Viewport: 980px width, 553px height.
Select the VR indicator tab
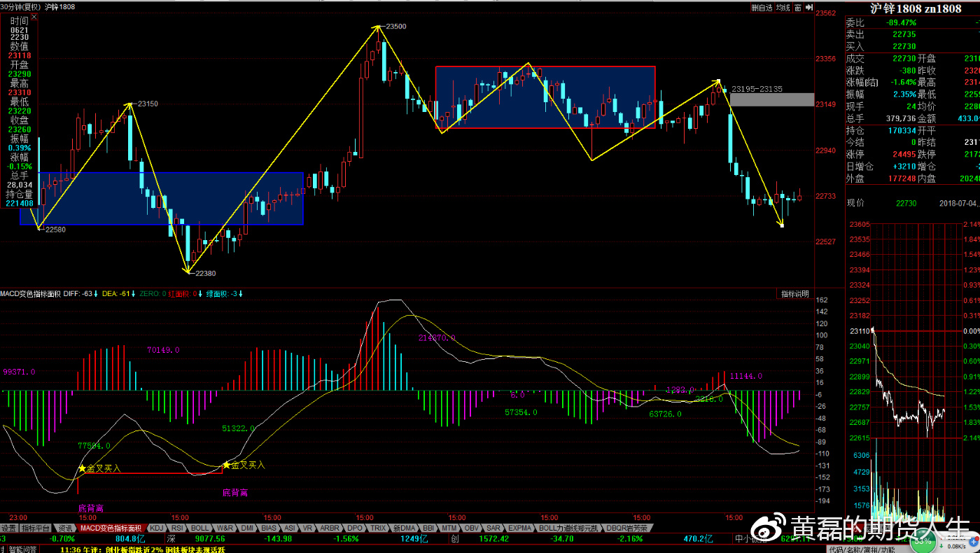point(309,528)
